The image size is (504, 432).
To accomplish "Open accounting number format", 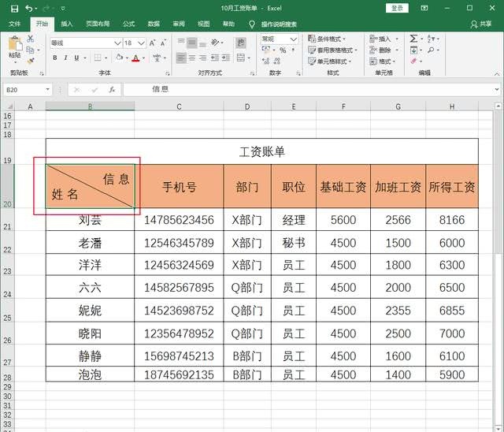I will coord(266,50).
